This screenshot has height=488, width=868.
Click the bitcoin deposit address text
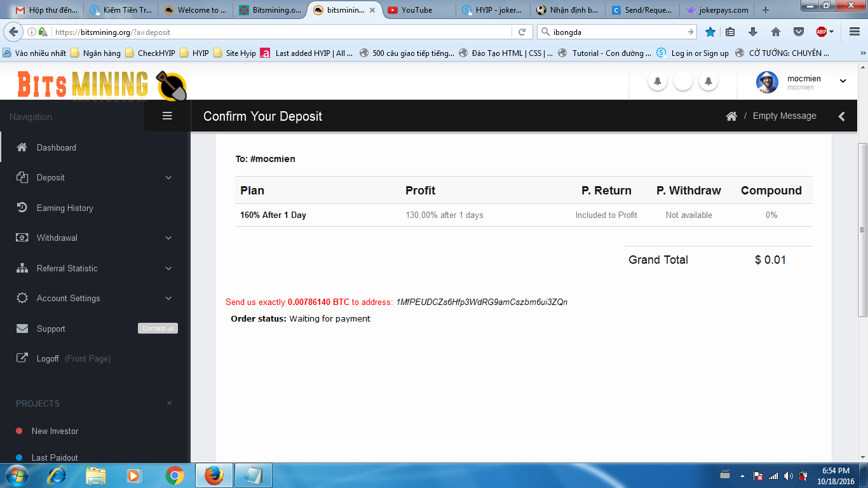point(482,302)
